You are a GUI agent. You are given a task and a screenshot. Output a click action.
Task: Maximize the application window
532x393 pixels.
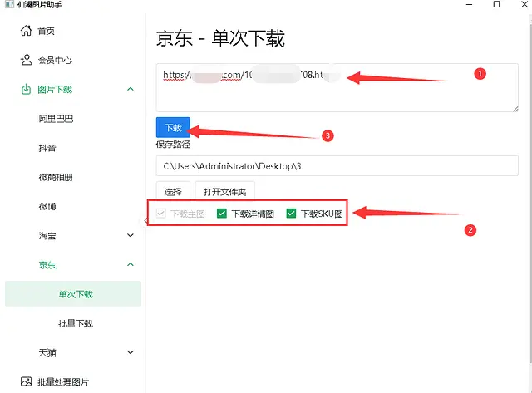(x=497, y=4)
